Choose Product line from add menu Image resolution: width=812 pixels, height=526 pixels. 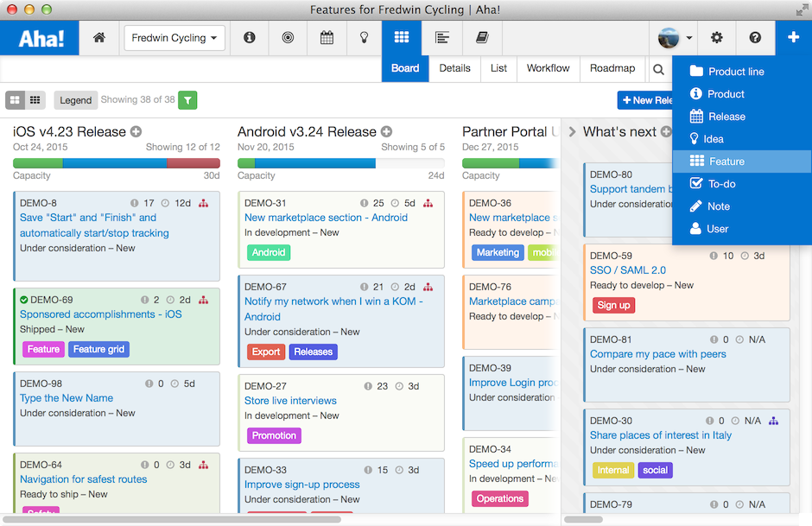pyautogui.click(x=741, y=72)
